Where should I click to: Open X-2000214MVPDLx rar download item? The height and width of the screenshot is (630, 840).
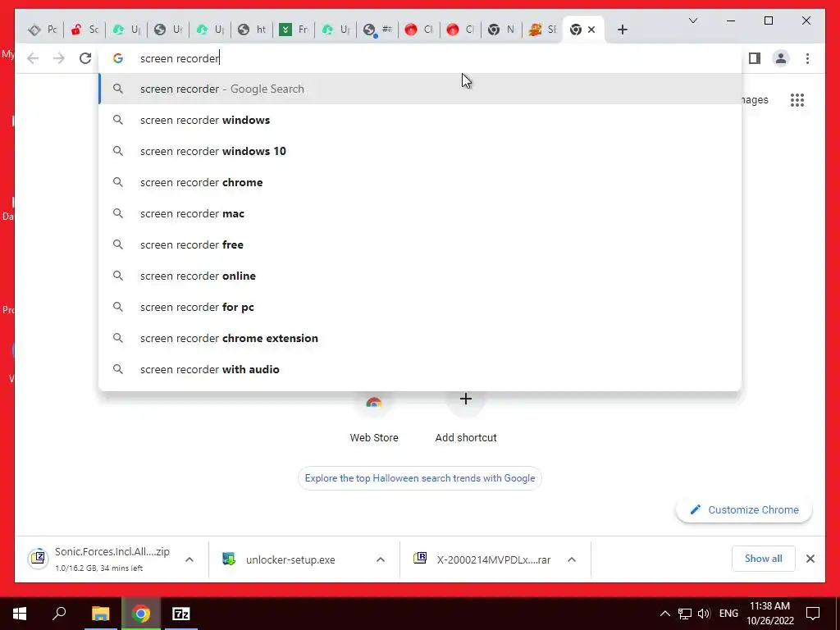coord(482,559)
